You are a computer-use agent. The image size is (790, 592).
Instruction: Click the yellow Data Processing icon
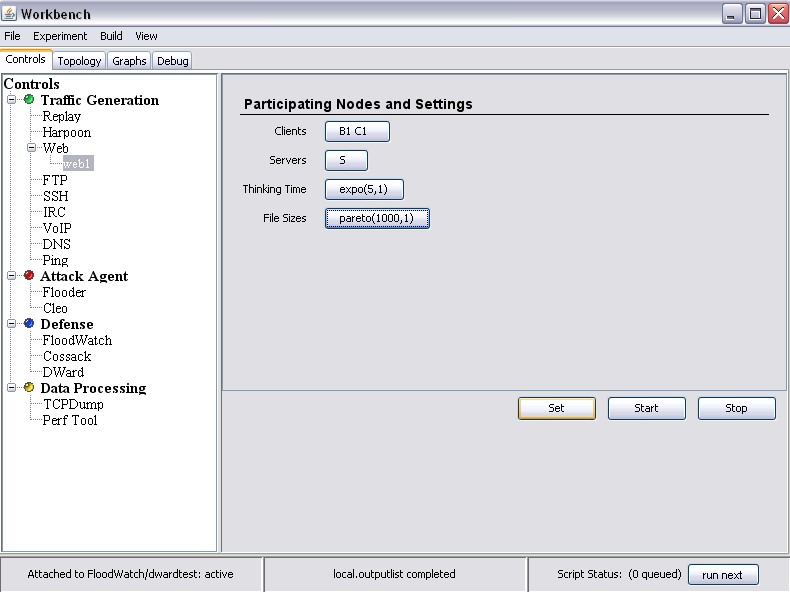pos(29,388)
